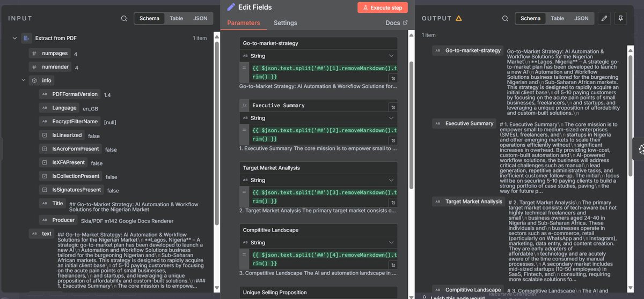Switch to the Parameters tab
This screenshot has width=644, height=299.
point(244,23)
